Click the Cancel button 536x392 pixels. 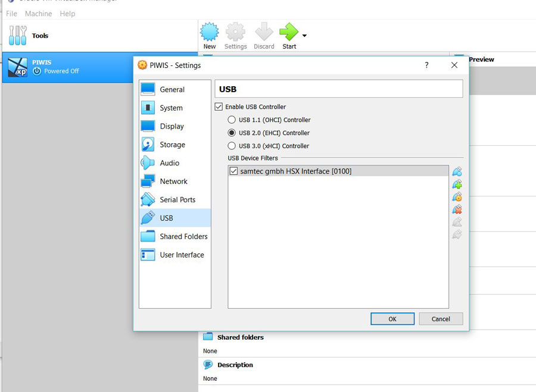[x=441, y=319]
